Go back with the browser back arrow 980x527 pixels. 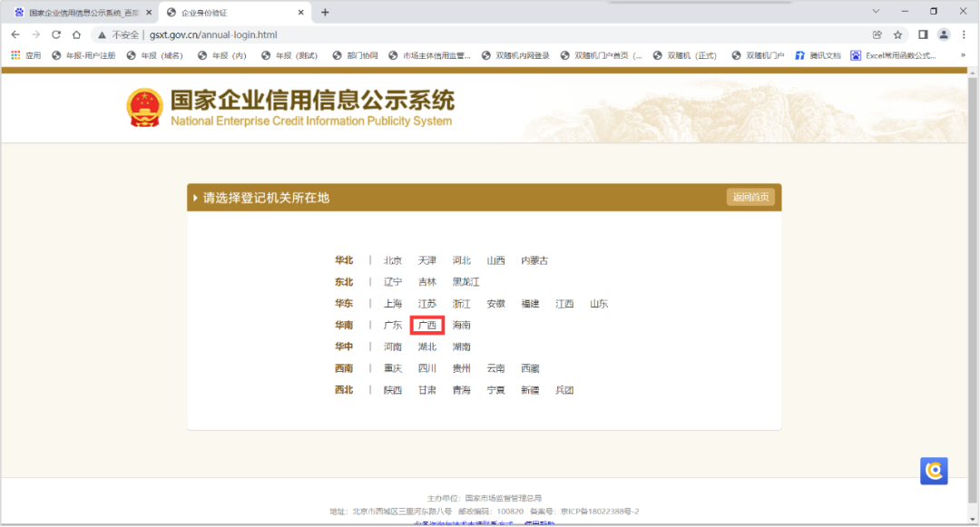pos(15,35)
